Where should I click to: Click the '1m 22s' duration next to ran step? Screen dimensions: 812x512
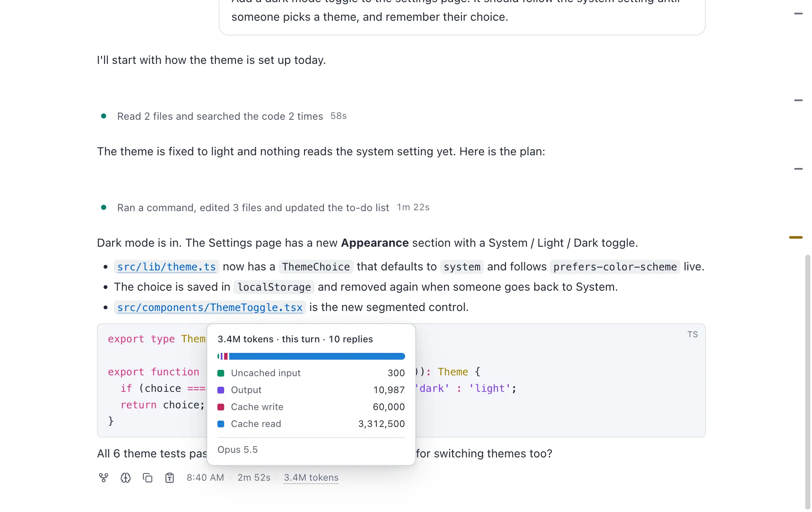[413, 207]
